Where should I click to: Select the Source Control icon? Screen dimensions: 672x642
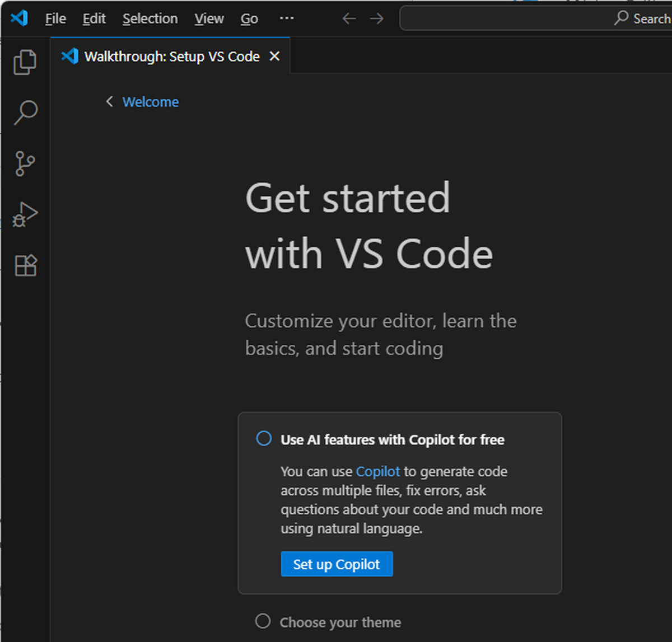[x=25, y=163]
